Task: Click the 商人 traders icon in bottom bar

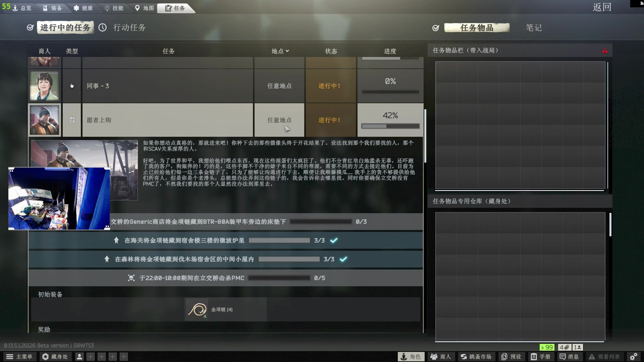Action: coord(440,357)
